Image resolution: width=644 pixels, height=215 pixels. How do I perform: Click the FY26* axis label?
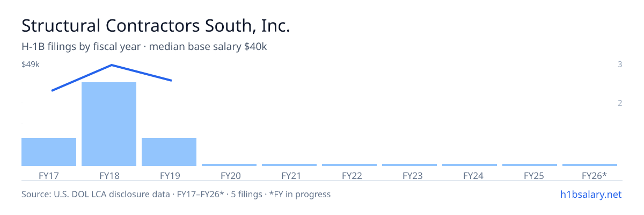[594, 175]
